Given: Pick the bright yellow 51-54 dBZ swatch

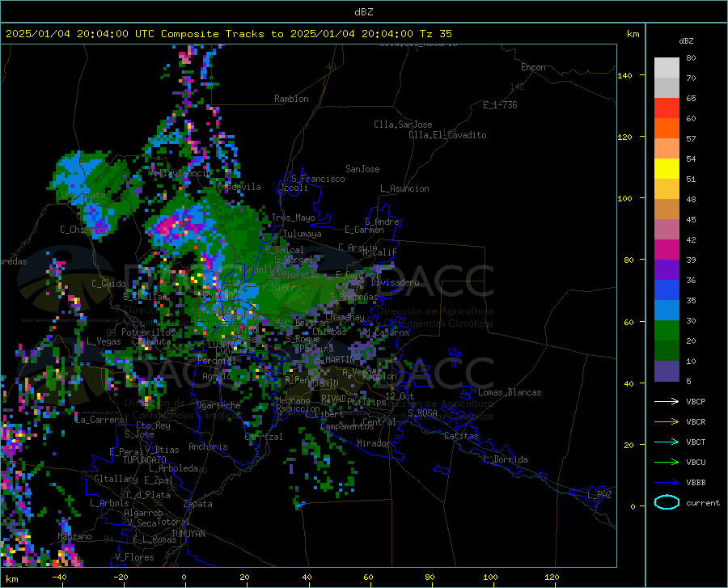Looking at the screenshot, I should tap(667, 169).
